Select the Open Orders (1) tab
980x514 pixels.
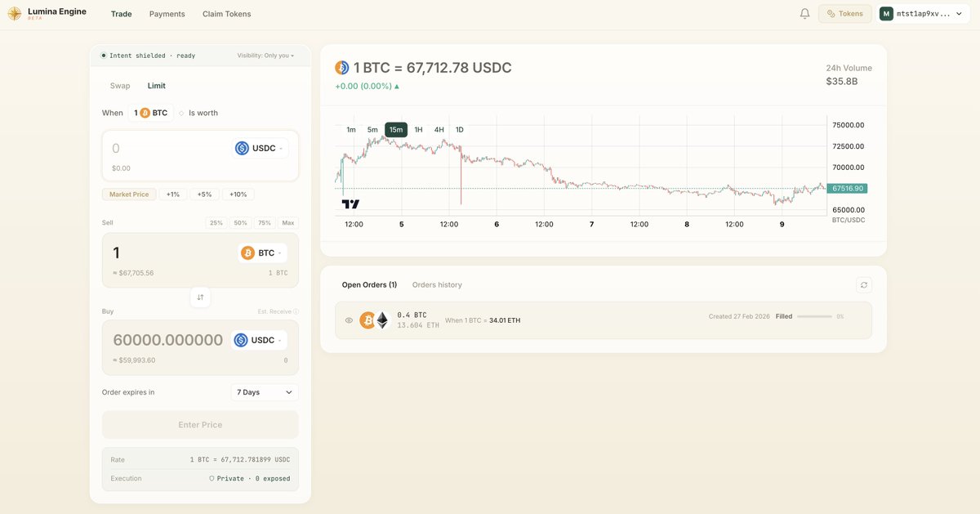369,285
